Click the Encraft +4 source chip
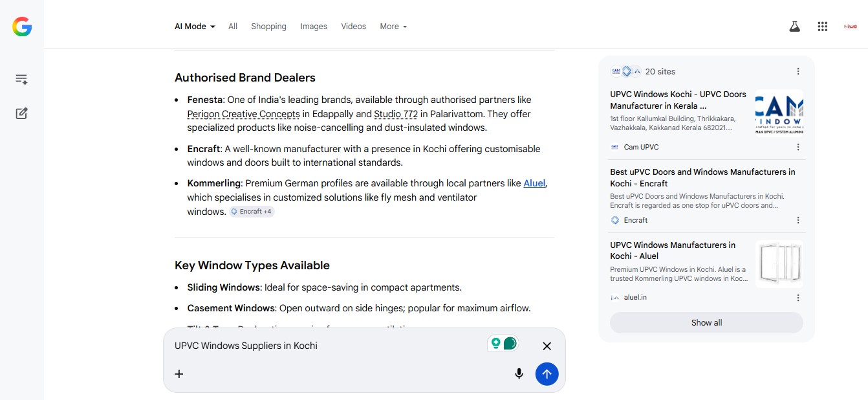Screen dimensions: 868x400 tap(252, 212)
